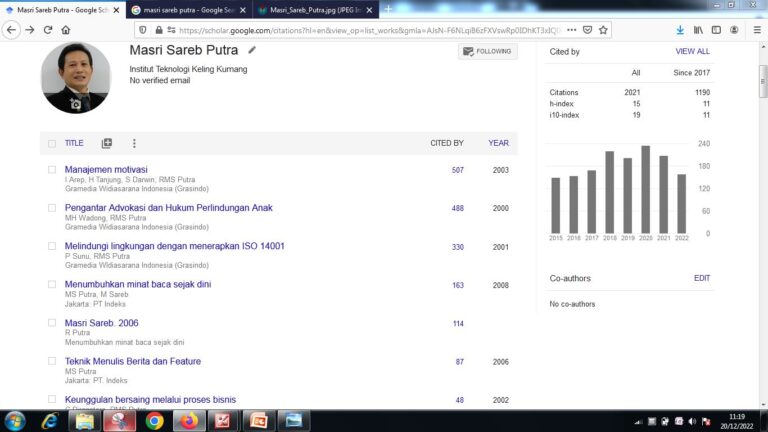Click EDIT co-authors link

(701, 278)
